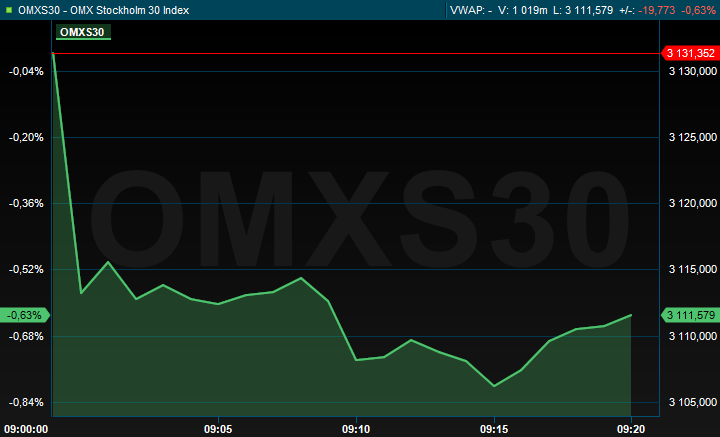This screenshot has width=720, height=437.
Task: Click the -0,63% percentage in header
Action: [x=699, y=10]
